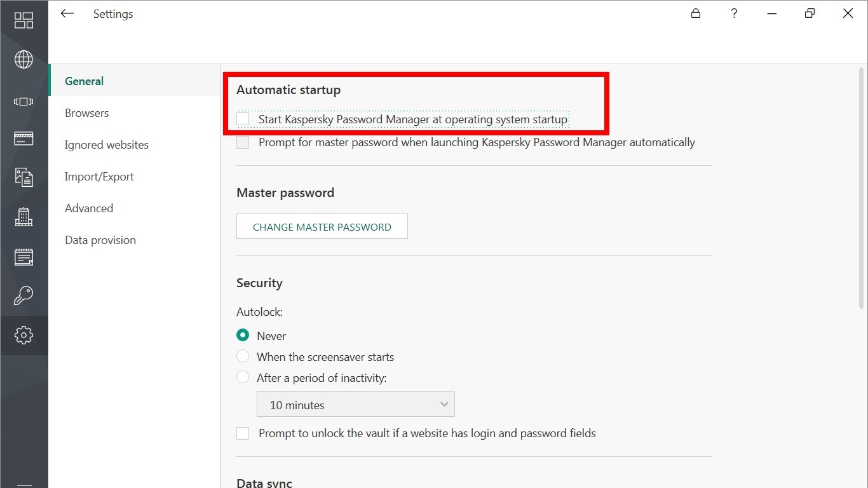This screenshot has width=868, height=488.
Task: Select 'When the screensaver starts' autolock option
Action: pos(243,356)
